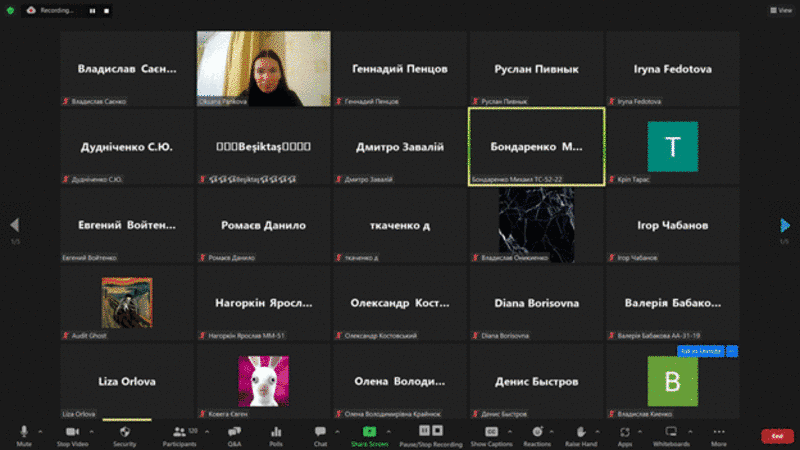800x450 pixels.
Task: Stop the recording in top bar
Action: pyautogui.click(x=107, y=10)
